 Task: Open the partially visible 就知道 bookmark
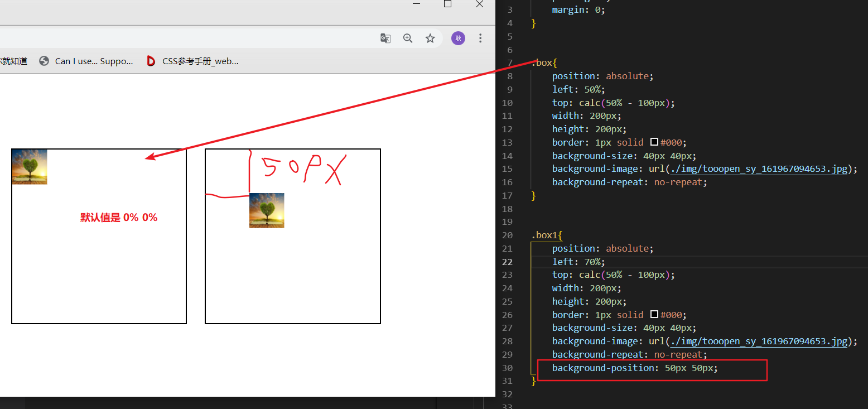click(x=13, y=61)
